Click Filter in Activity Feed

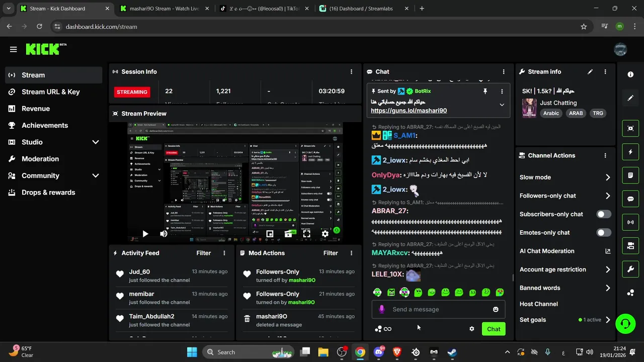[x=204, y=253]
